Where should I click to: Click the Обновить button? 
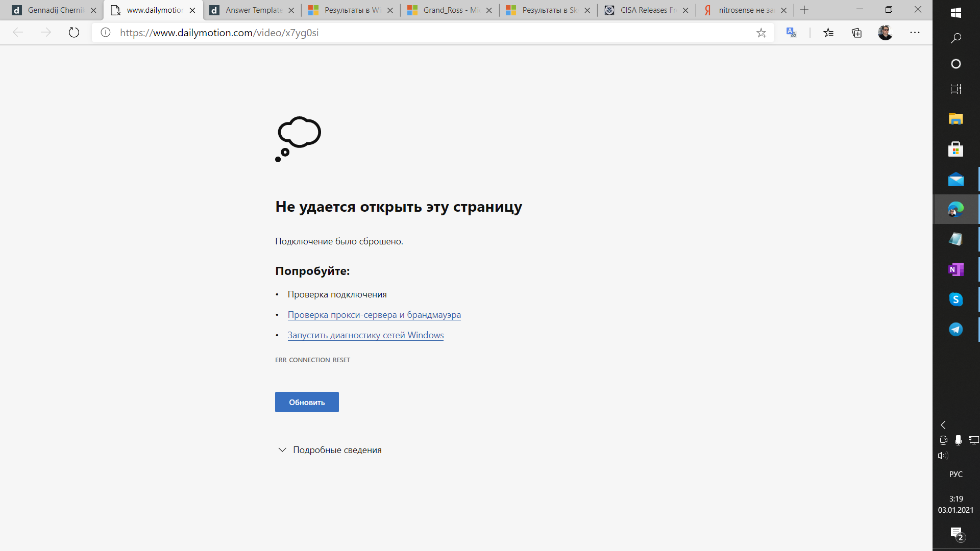click(307, 402)
